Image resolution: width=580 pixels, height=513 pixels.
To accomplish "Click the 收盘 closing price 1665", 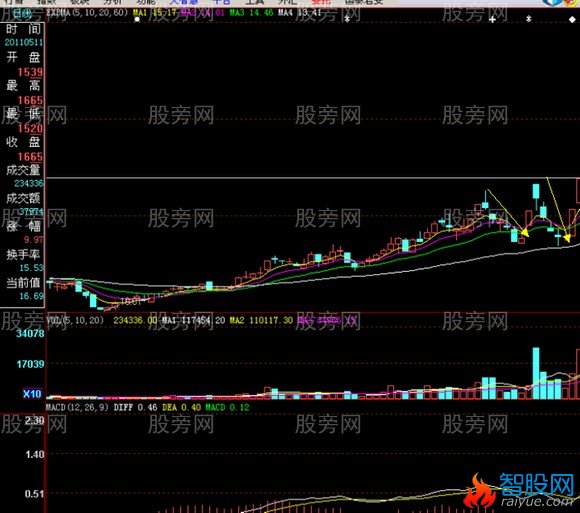I will (x=30, y=156).
